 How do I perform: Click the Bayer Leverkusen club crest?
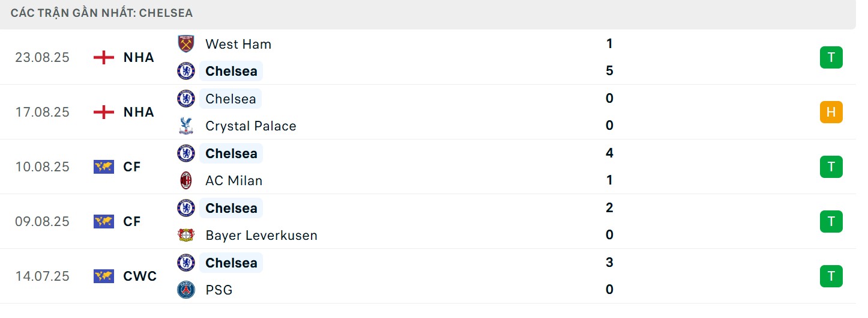coord(186,235)
